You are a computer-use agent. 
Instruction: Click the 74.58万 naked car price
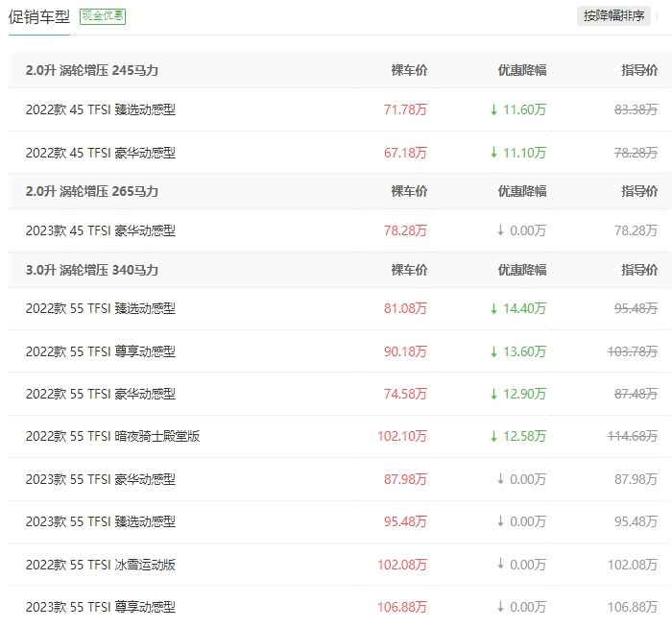405,394
